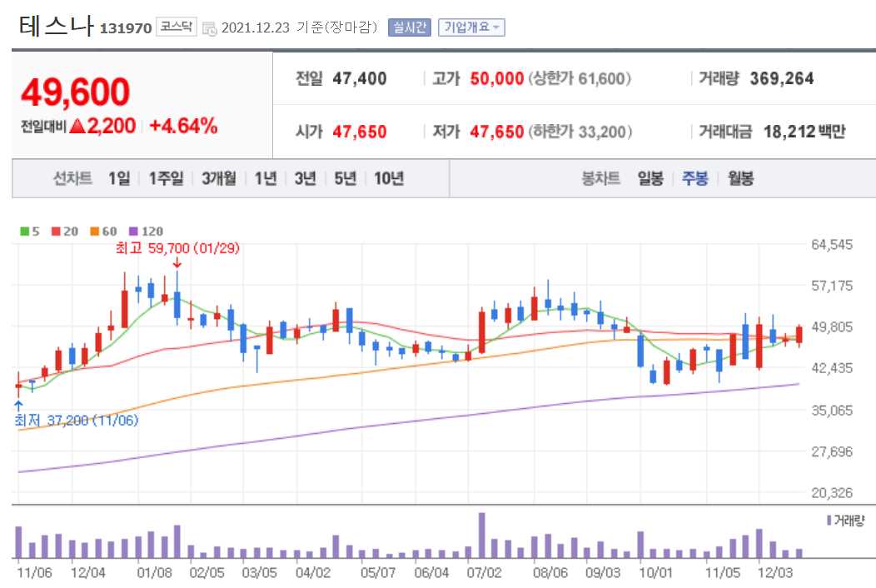Screen dimensions: 876x588
Task: Click the green 5-day moving average legend icon
Action: (x=24, y=231)
